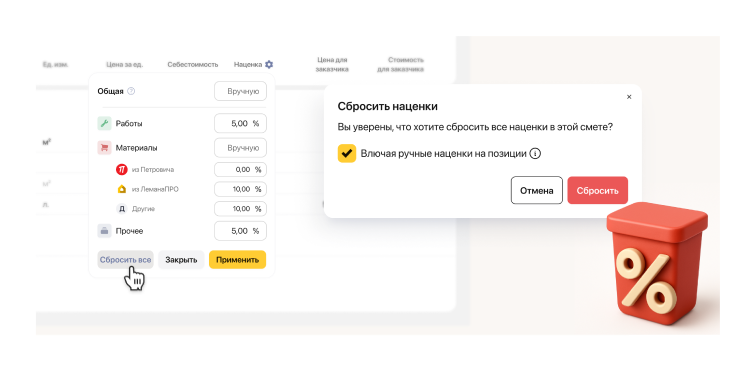Close the Сбросить наценки dialog
Screen dimensions: 751x391
(x=629, y=97)
